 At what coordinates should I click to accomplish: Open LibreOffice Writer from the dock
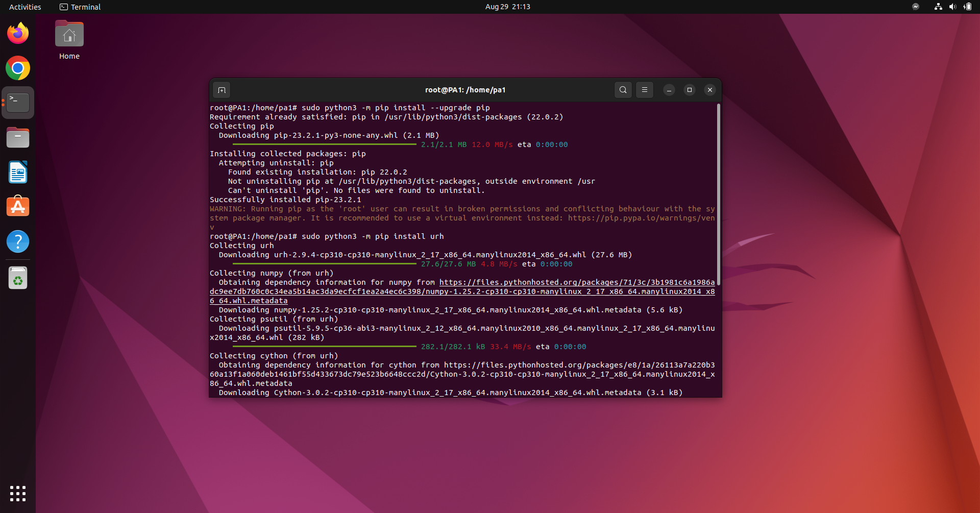[x=17, y=172]
